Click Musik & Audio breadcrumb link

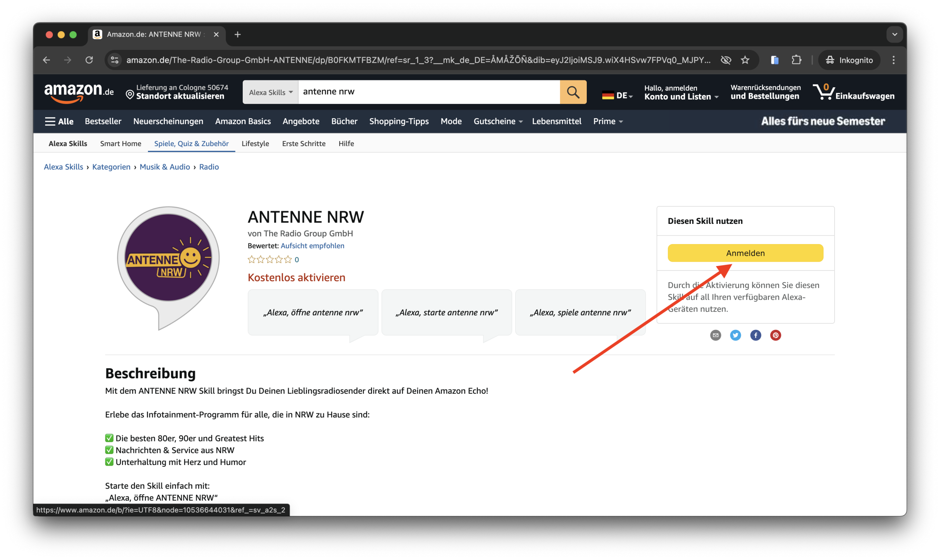point(164,167)
